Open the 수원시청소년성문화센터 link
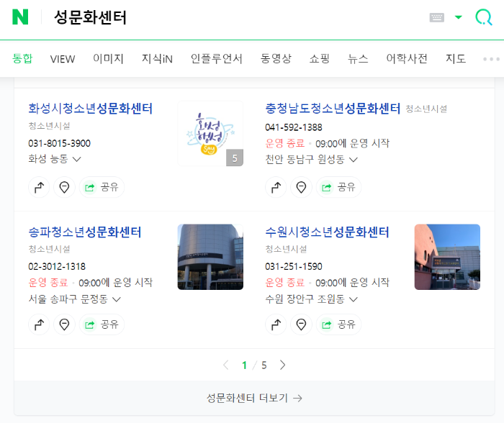Image resolution: width=504 pixels, height=423 pixels. click(327, 232)
